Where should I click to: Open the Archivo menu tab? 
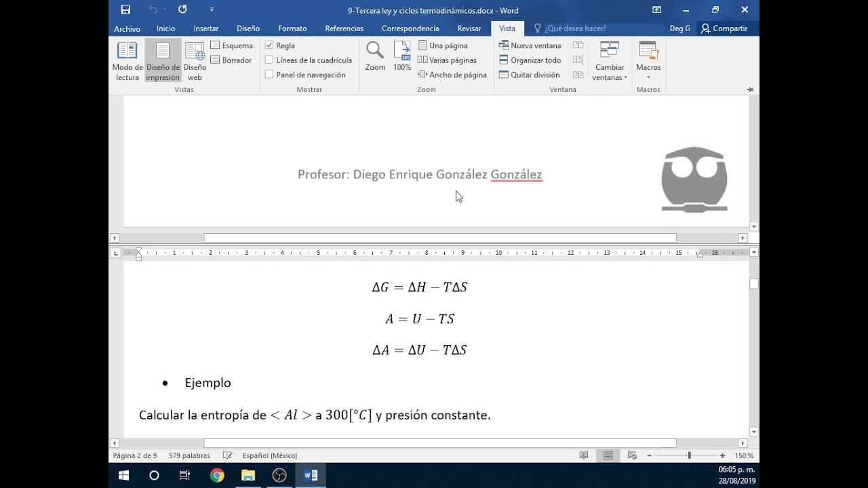(127, 28)
